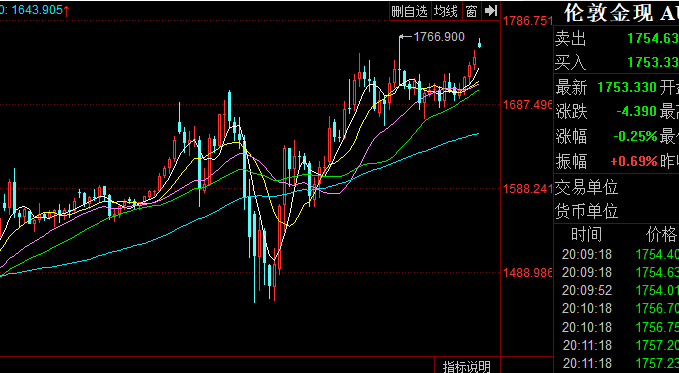679x373 pixels.
Task: Click the 1643.905 value at top left
Action: point(37,10)
